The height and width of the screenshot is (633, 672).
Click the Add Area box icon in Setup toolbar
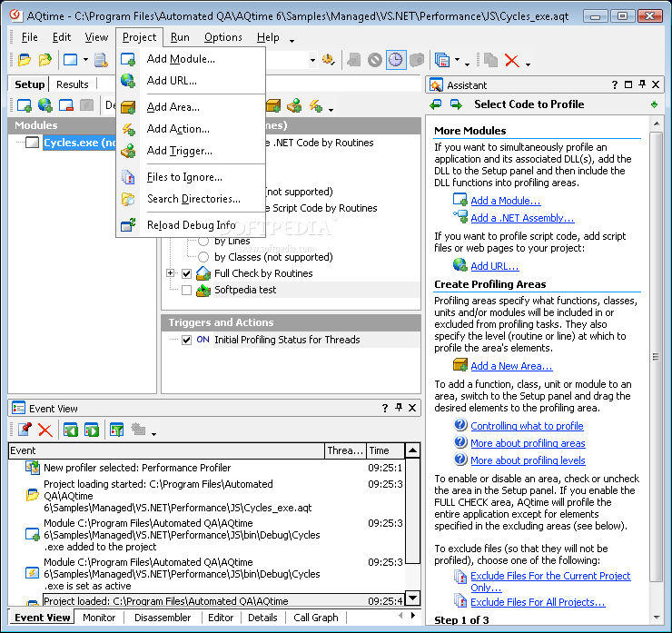coord(273,105)
